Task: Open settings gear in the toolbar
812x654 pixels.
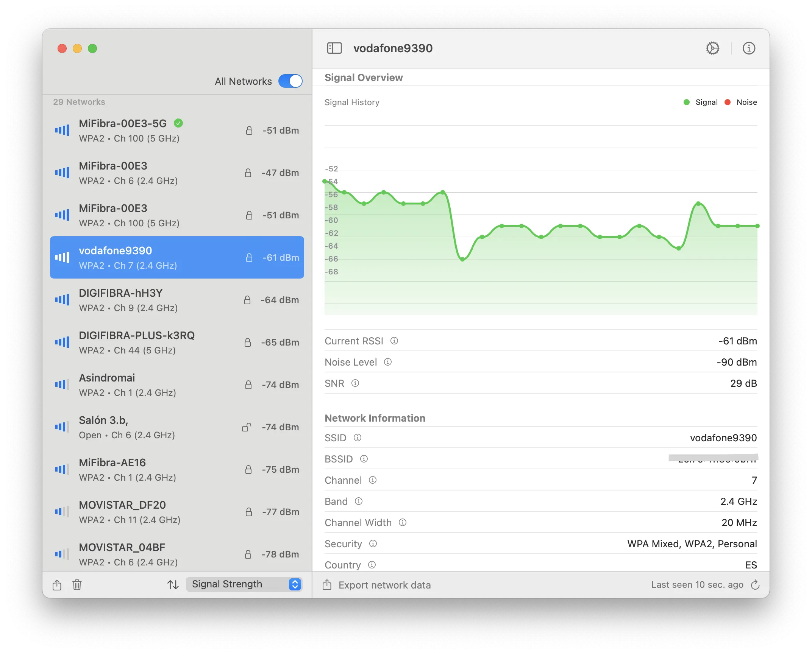Action: point(712,48)
